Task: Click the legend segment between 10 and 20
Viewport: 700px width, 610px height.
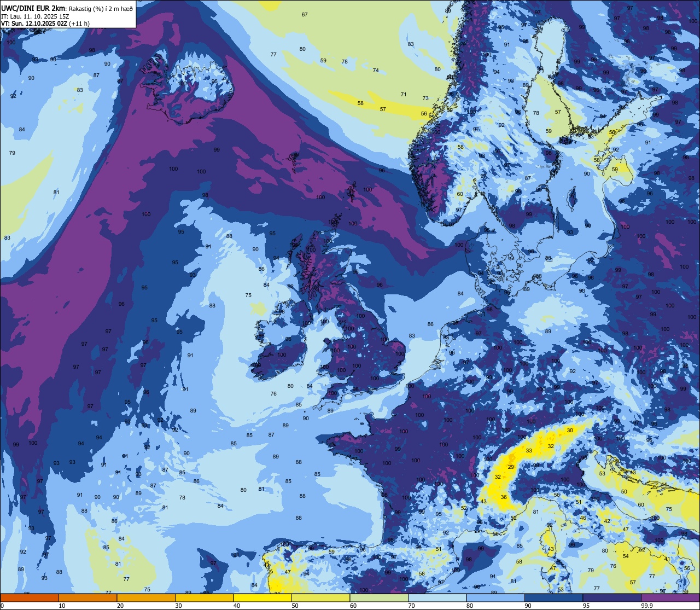Action: (x=87, y=597)
